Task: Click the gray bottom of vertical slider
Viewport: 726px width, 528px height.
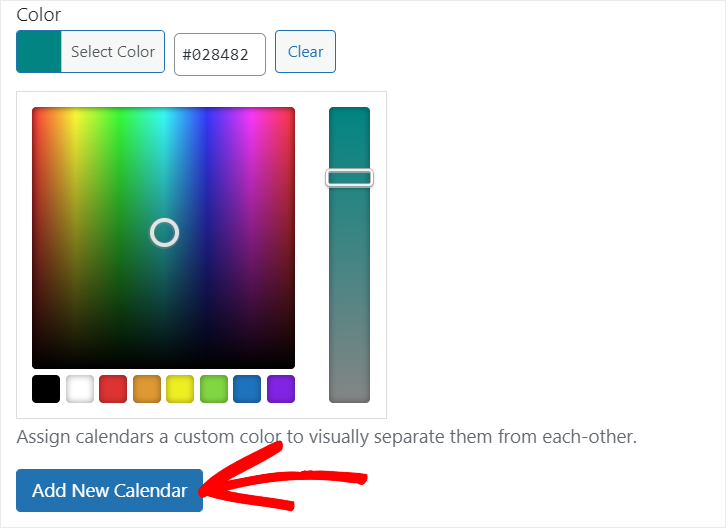Action: point(349,390)
